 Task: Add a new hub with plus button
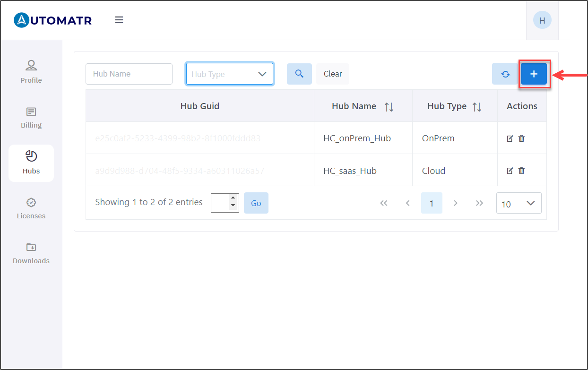[534, 74]
